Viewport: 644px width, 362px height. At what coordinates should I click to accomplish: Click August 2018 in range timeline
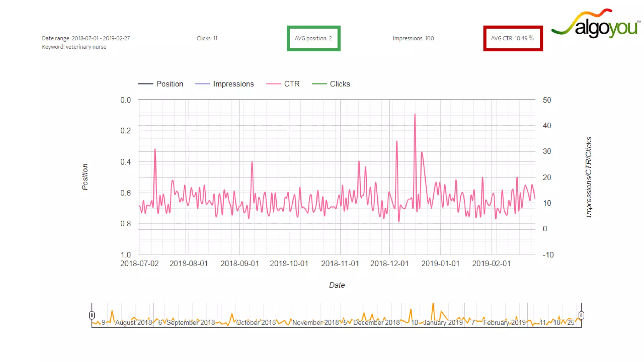tap(133, 322)
